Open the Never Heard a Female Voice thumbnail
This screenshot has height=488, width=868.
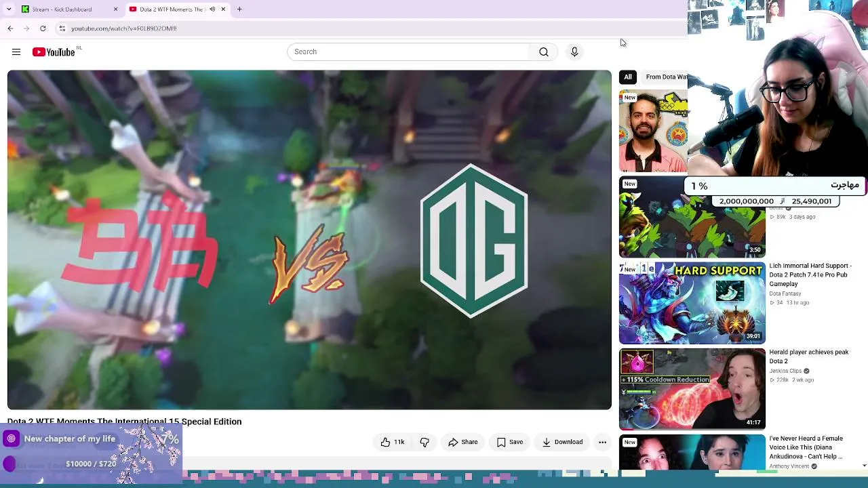click(692, 452)
